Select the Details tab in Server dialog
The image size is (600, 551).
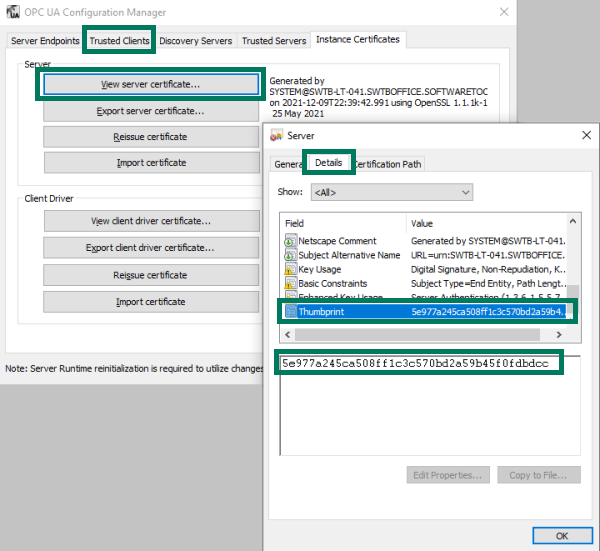(x=329, y=163)
